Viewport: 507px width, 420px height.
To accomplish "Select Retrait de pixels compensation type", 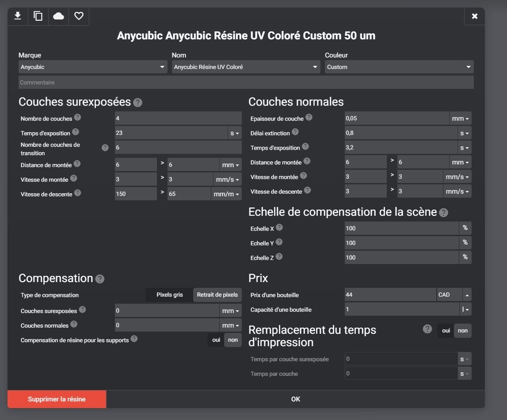I will [x=217, y=295].
